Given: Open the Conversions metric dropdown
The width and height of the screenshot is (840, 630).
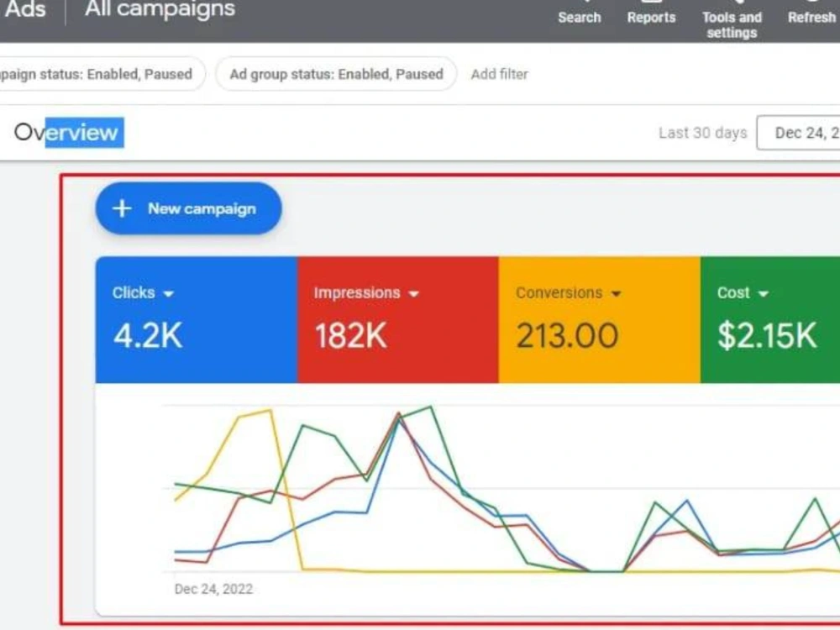Looking at the screenshot, I should click(x=569, y=293).
